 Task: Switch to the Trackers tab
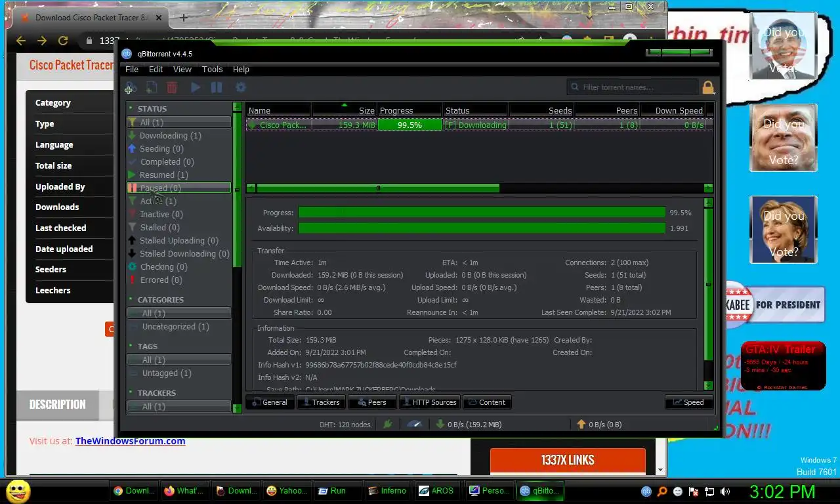tap(321, 402)
